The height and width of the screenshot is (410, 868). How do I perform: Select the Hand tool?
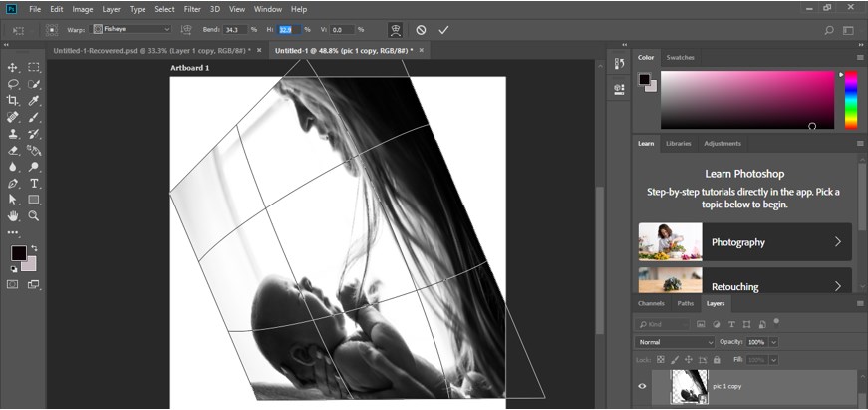click(12, 216)
